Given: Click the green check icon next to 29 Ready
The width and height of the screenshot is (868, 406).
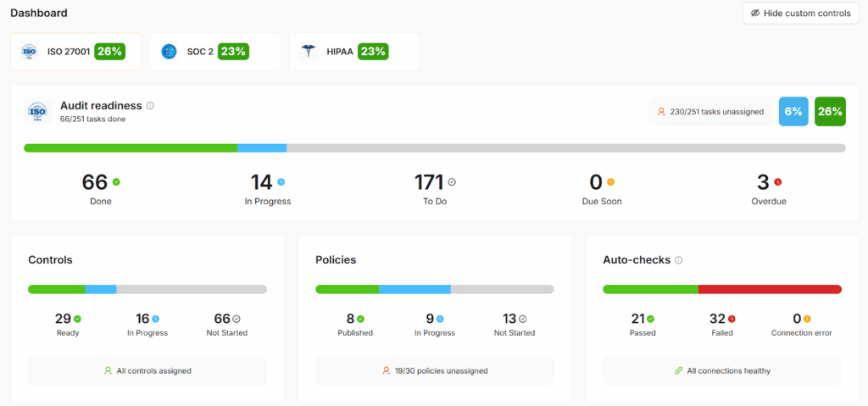Looking at the screenshot, I should 77,319.
